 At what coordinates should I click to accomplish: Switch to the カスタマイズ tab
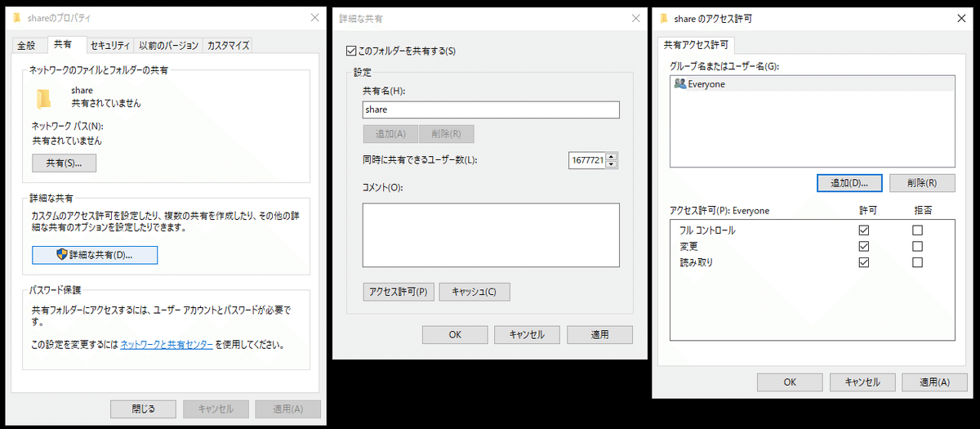click(x=228, y=45)
